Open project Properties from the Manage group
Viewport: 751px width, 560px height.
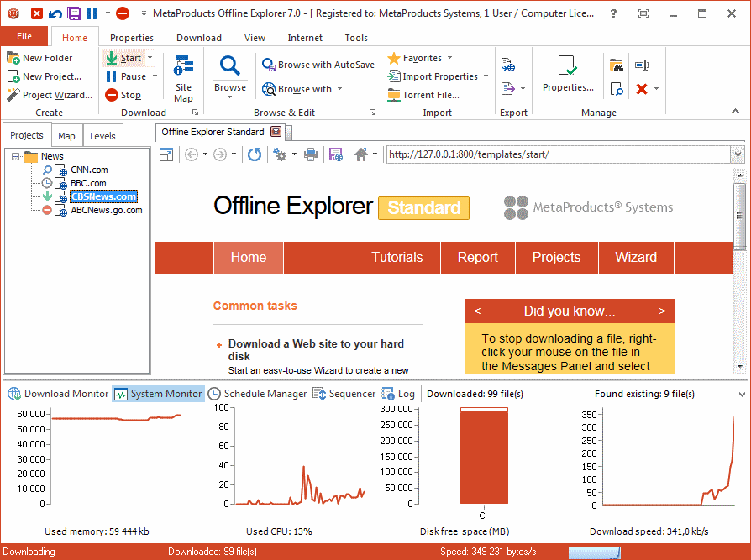click(x=566, y=76)
